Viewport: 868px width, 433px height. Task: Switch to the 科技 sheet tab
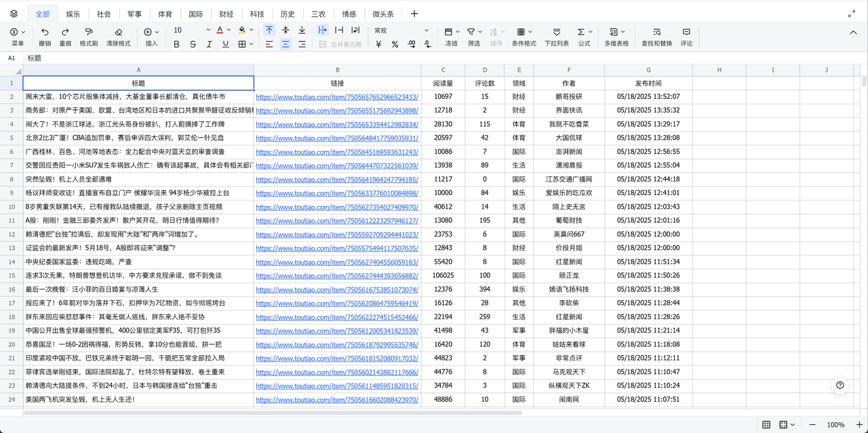257,14
